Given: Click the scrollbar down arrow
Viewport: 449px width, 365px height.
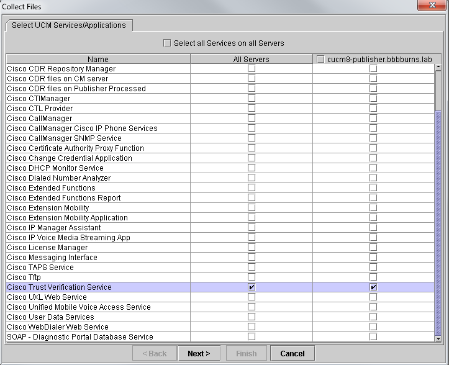Looking at the screenshot, I should click(438, 339).
